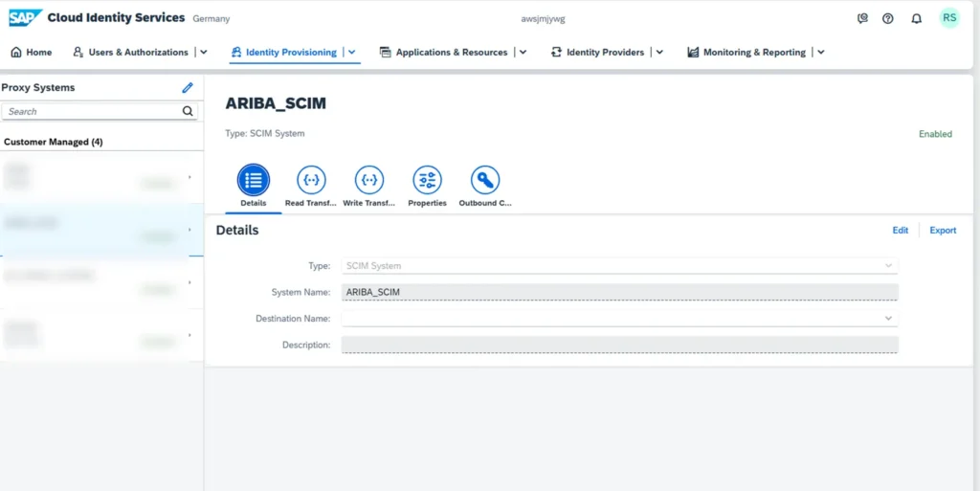980x491 pixels.
Task: Open the Properties sliders icon
Action: [427, 180]
